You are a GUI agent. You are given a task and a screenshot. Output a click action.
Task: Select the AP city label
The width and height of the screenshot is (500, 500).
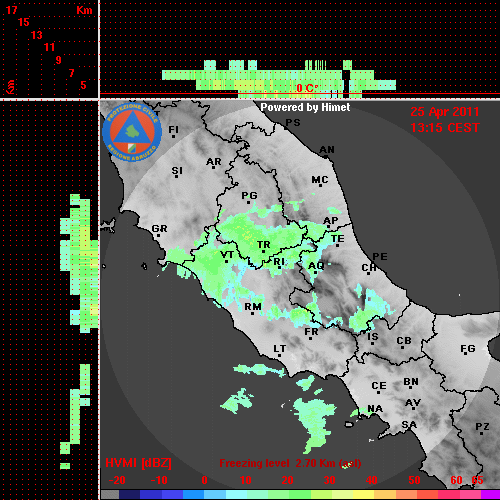331,220
